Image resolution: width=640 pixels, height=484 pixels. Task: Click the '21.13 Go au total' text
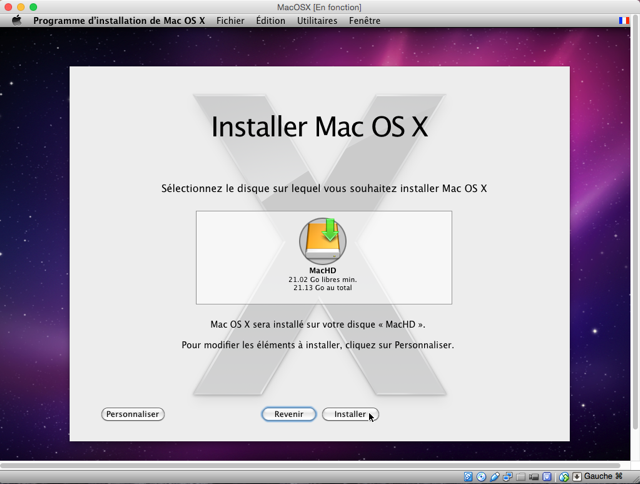click(322, 288)
